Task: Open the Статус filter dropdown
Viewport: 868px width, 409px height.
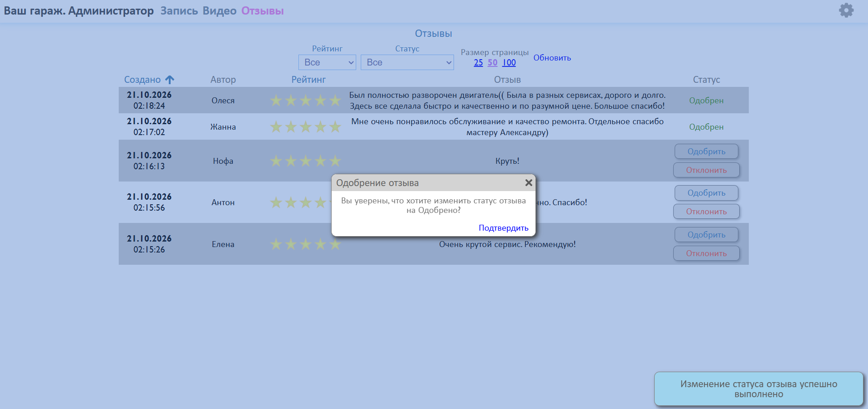Action: [x=407, y=62]
